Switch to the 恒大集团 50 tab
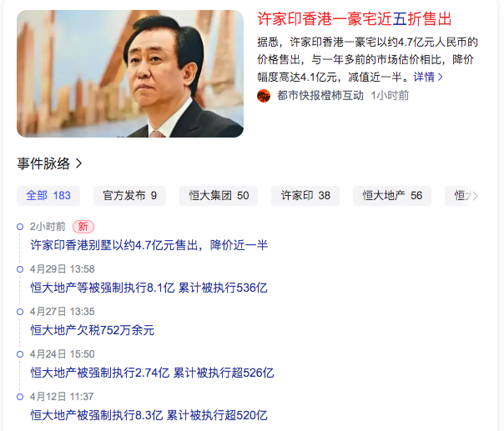Viewport: 504px width, 431px height. [x=219, y=196]
